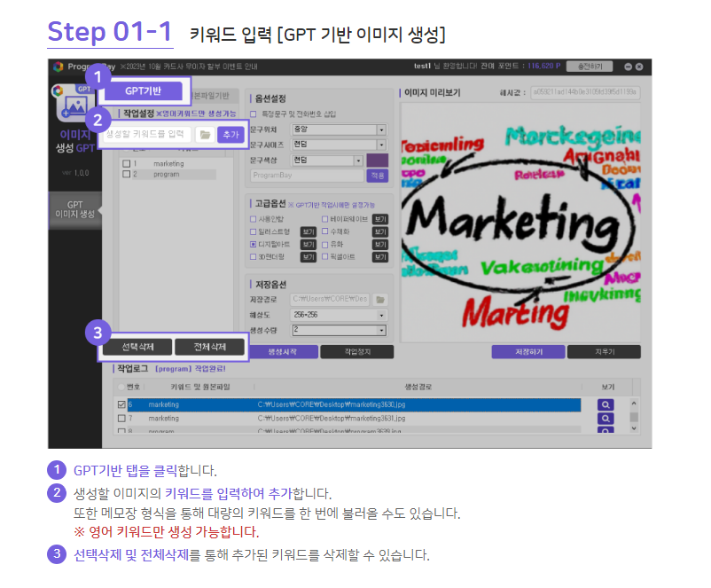Switch to the GPT기반 tab
Viewport: 711px width, 588px height.
coord(143,90)
